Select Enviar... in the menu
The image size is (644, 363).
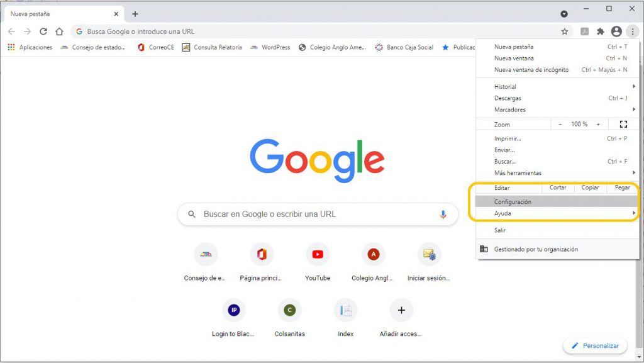click(x=557, y=150)
